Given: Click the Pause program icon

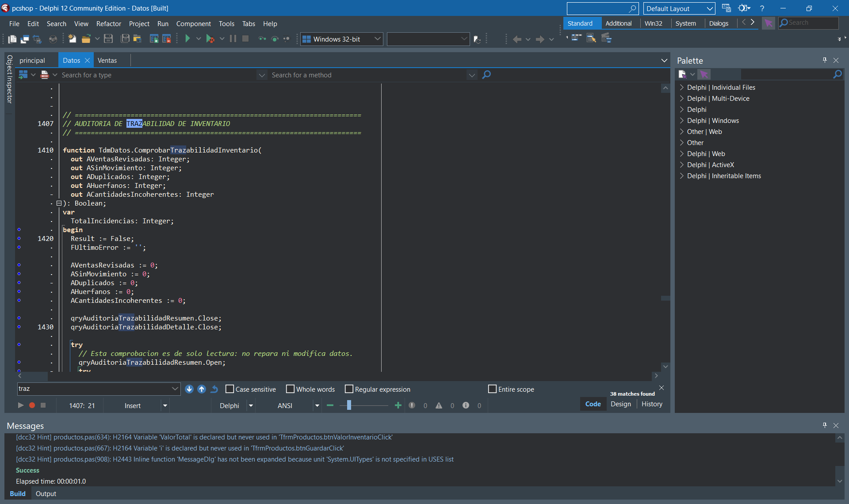Looking at the screenshot, I should [x=233, y=39].
